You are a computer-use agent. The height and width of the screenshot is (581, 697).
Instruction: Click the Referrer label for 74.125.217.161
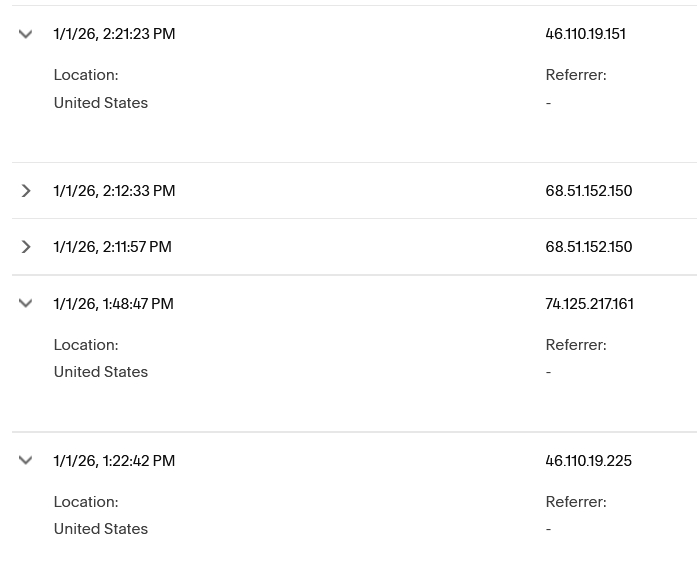(575, 345)
